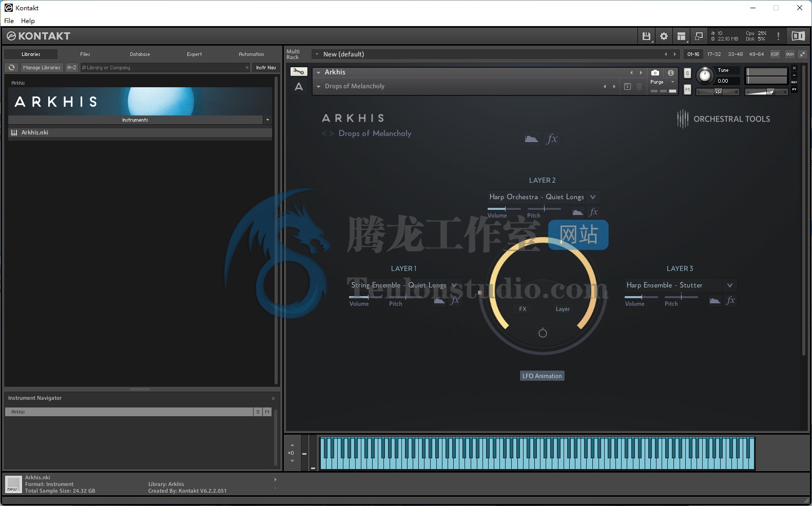Adjust the Layer 3 Pitch slider
The height and width of the screenshot is (506, 812).
681,297
